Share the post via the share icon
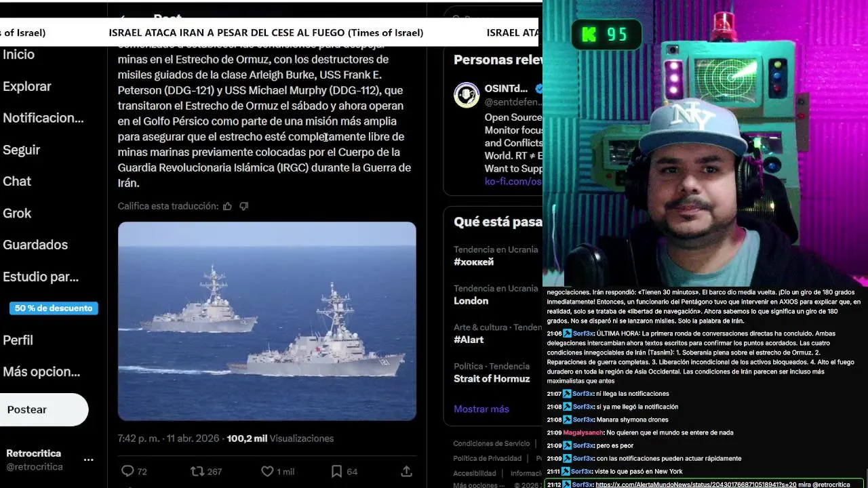The height and width of the screenshot is (488, 868). 406,471
